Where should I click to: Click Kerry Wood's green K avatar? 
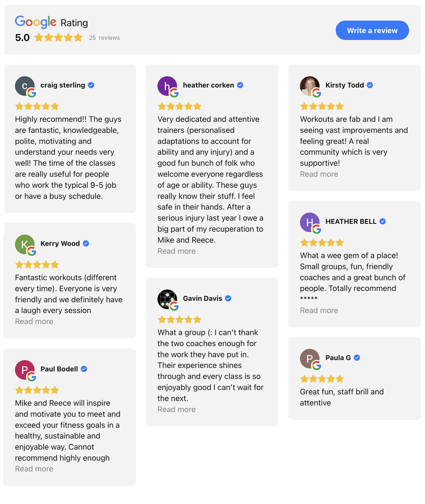click(25, 244)
